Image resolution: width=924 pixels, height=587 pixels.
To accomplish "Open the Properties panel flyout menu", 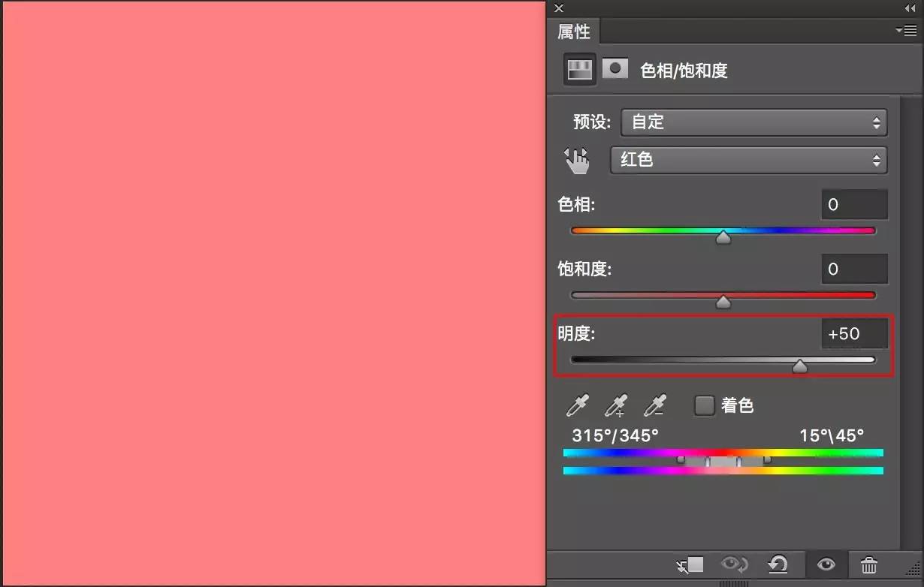I will tap(905, 30).
